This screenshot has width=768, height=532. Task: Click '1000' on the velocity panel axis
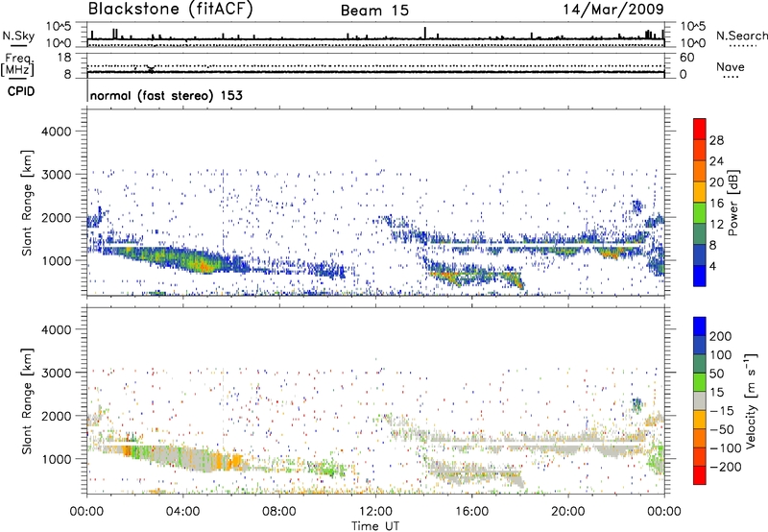click(57, 459)
